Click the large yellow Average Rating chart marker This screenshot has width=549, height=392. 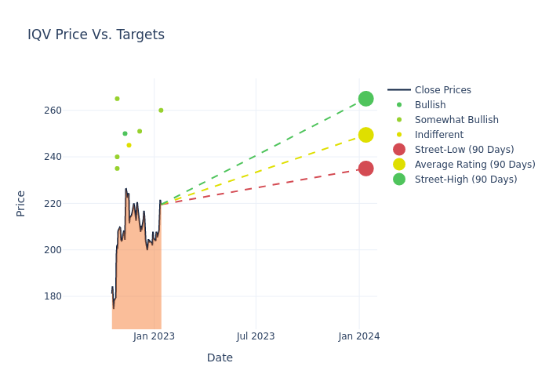[x=365, y=135]
